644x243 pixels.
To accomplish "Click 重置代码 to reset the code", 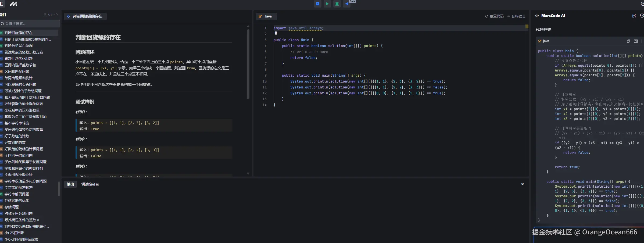I will pyautogui.click(x=494, y=16).
